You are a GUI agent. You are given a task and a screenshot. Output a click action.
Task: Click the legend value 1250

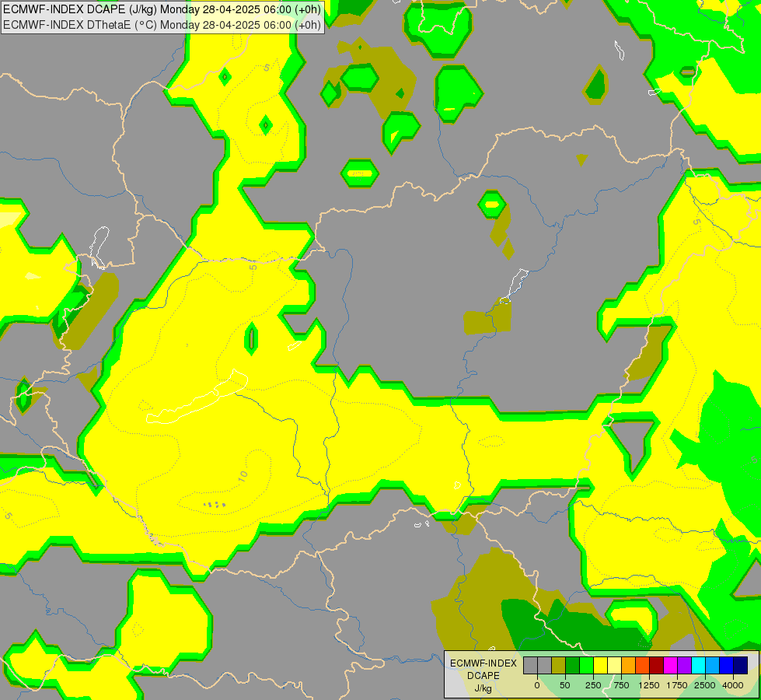pos(649,685)
